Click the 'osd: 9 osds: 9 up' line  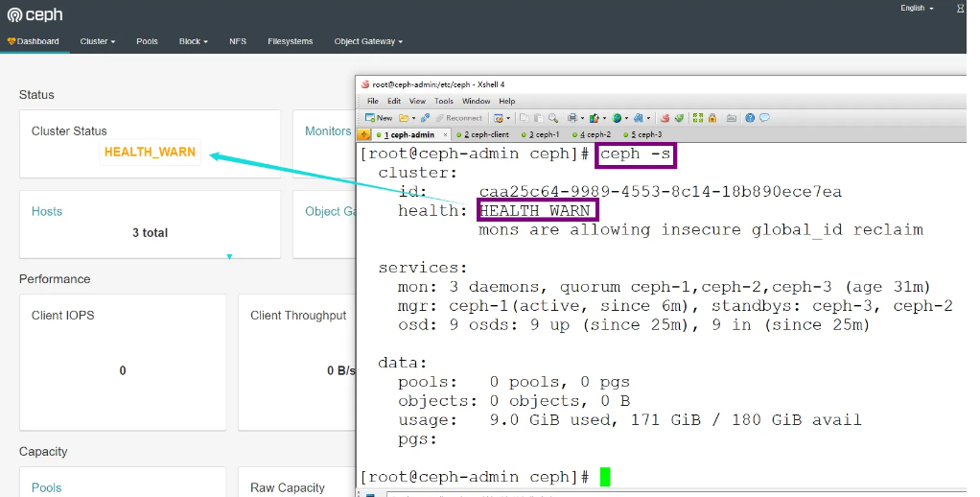pos(634,325)
